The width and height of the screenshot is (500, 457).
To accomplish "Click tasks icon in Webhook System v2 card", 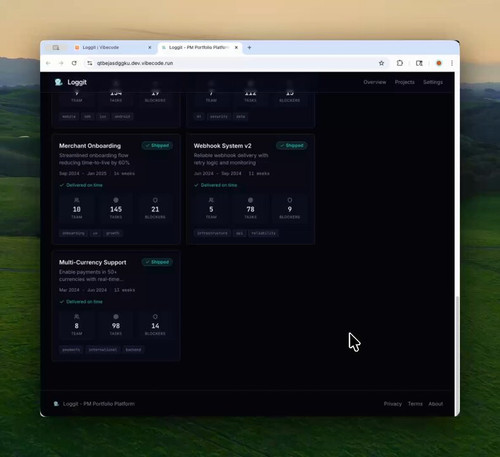I will 250,200.
